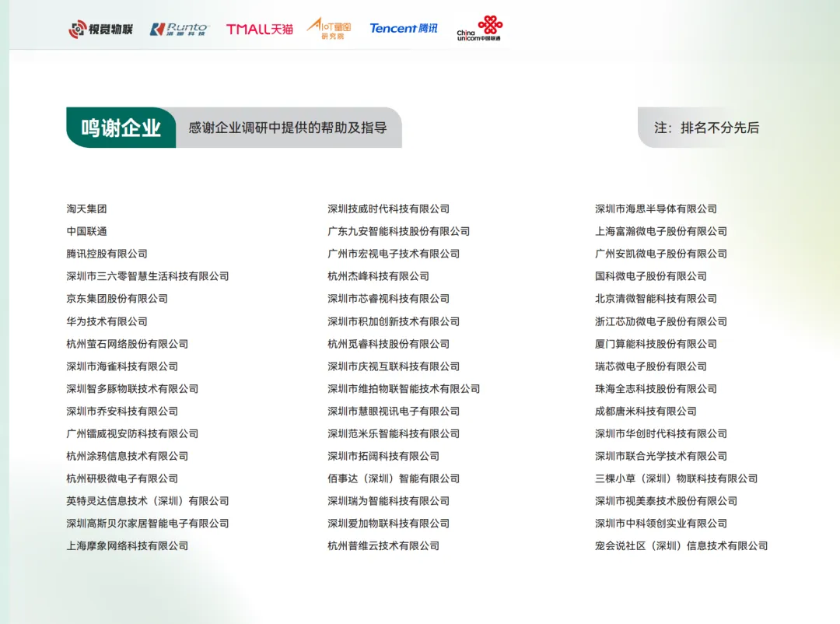840x624 pixels.
Task: Select 深圳市联合光学技术有限公司
Action: 661,456
